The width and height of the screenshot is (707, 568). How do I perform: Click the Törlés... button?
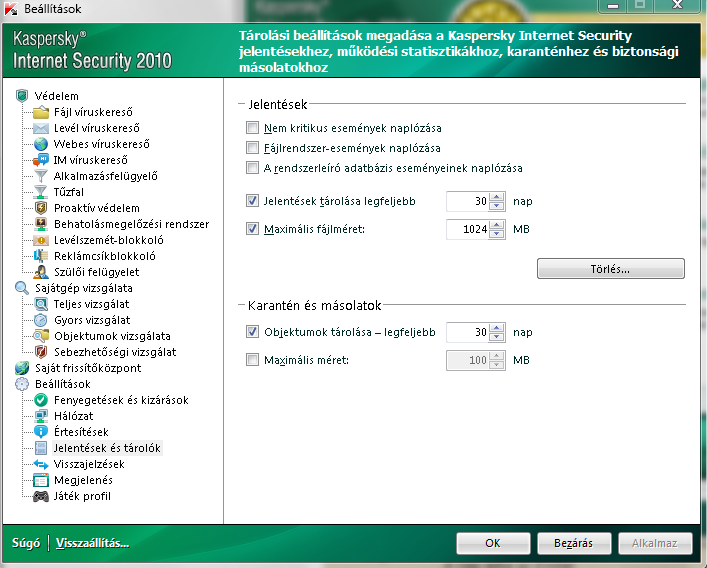[x=611, y=269]
